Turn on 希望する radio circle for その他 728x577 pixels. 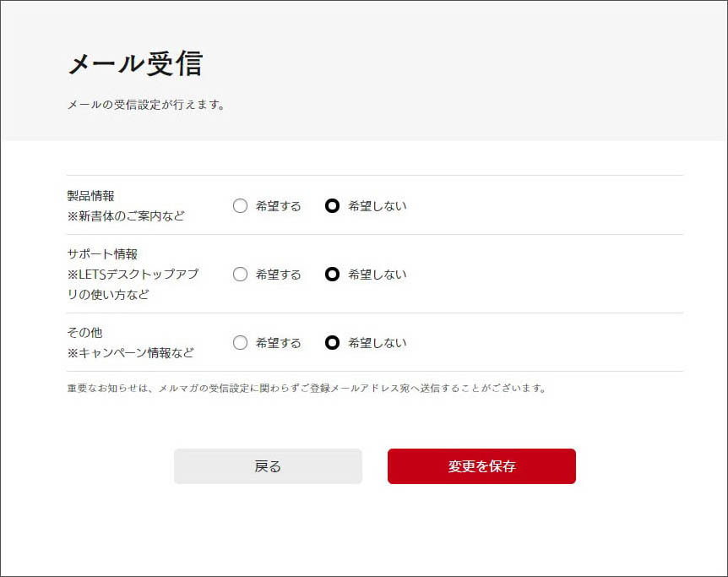click(x=240, y=342)
